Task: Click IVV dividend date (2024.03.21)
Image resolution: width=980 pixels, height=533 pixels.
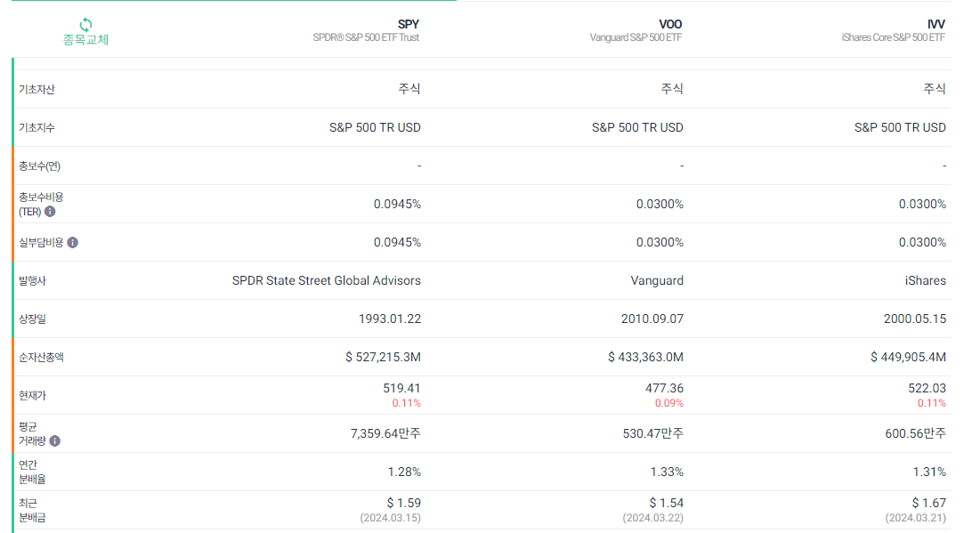Action: 916,518
